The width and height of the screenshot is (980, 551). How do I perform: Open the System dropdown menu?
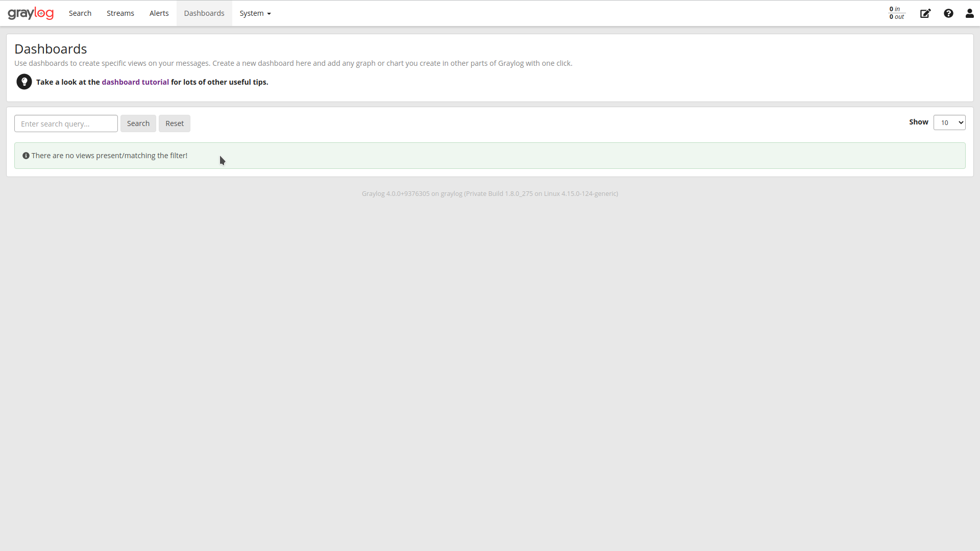click(x=252, y=13)
